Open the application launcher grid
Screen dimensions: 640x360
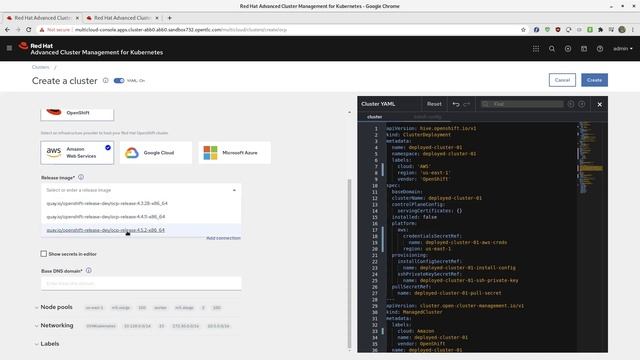(536, 49)
